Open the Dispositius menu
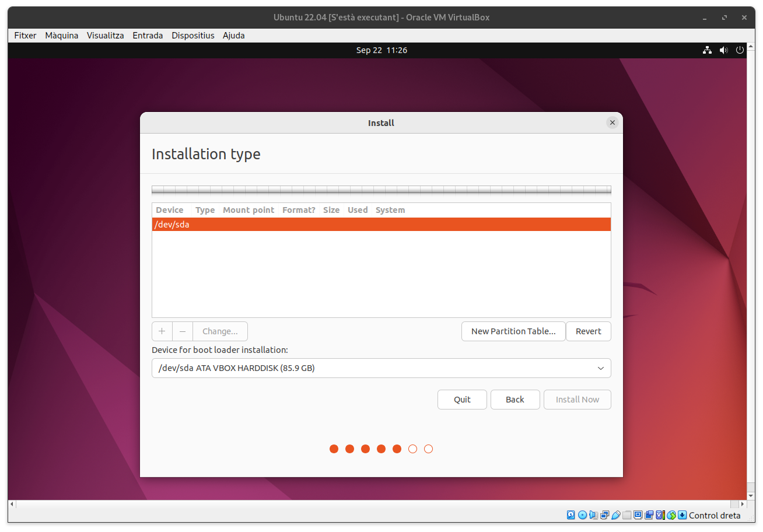 click(192, 36)
